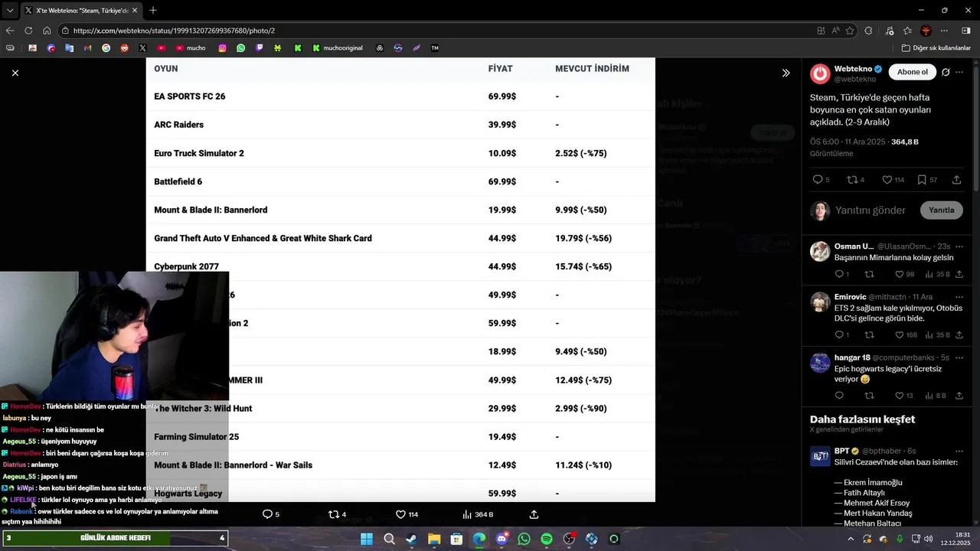Open more options on hangar 18's reply

[959, 357]
